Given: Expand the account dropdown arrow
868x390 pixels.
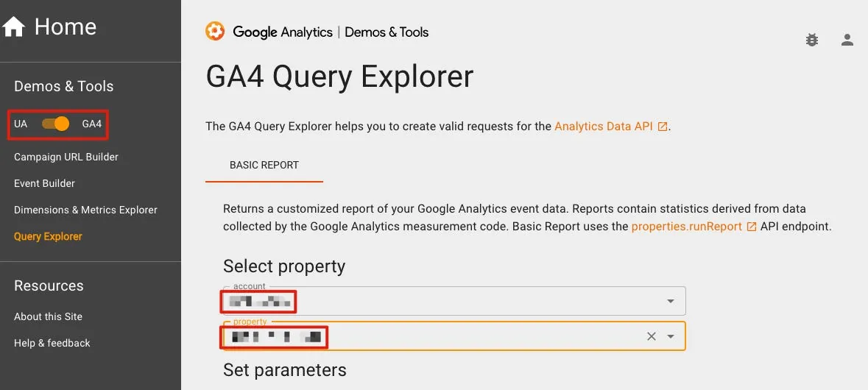Looking at the screenshot, I should 670,301.
